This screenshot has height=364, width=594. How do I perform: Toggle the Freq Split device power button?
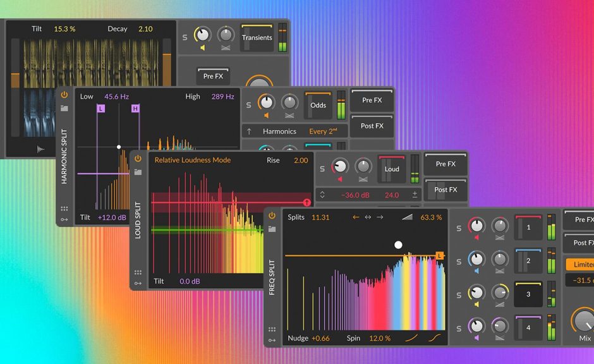(272, 215)
